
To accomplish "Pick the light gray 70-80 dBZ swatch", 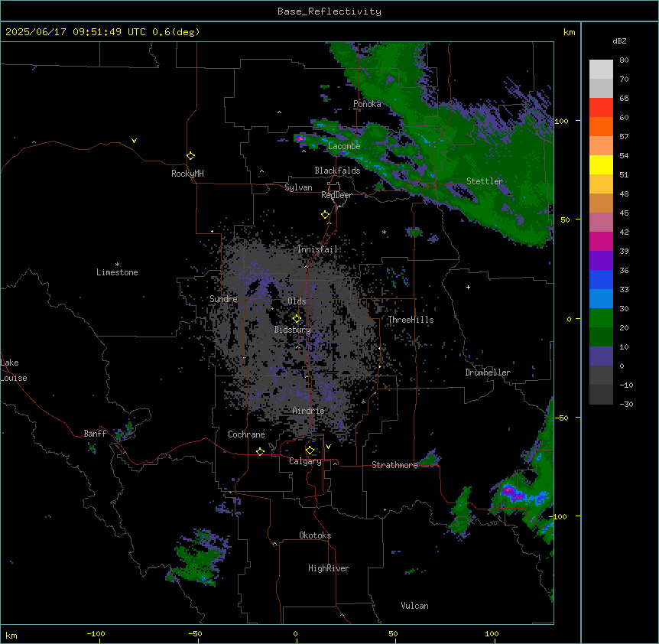I will pyautogui.click(x=601, y=70).
